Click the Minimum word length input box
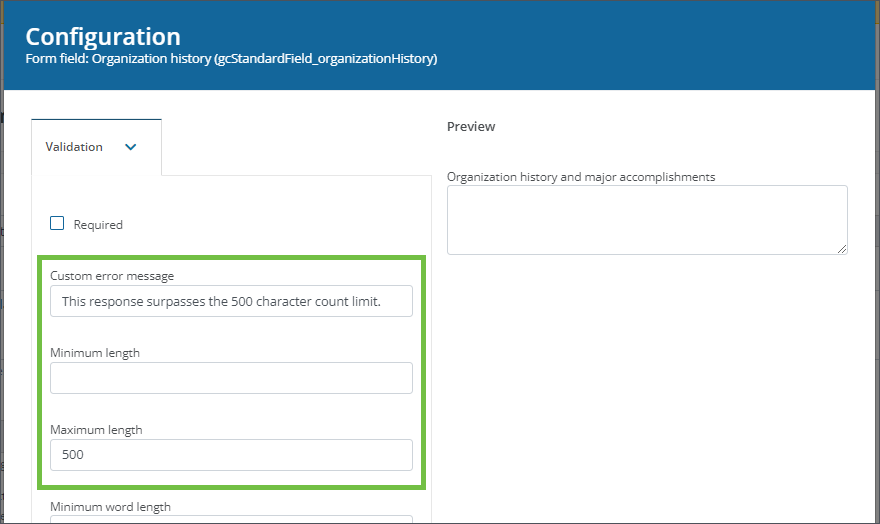Screen dimensions: 880x524 231,519
